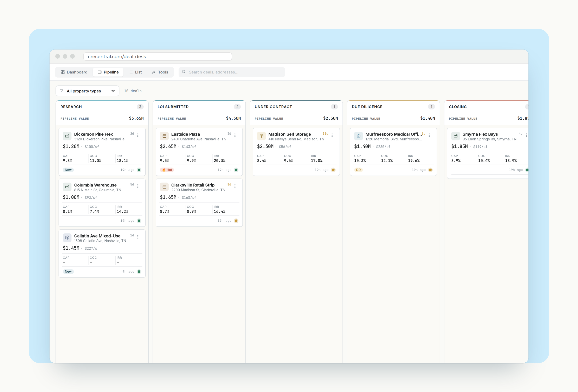Click the Smyrna Flex Bays closing progress bar

pos(490,175)
